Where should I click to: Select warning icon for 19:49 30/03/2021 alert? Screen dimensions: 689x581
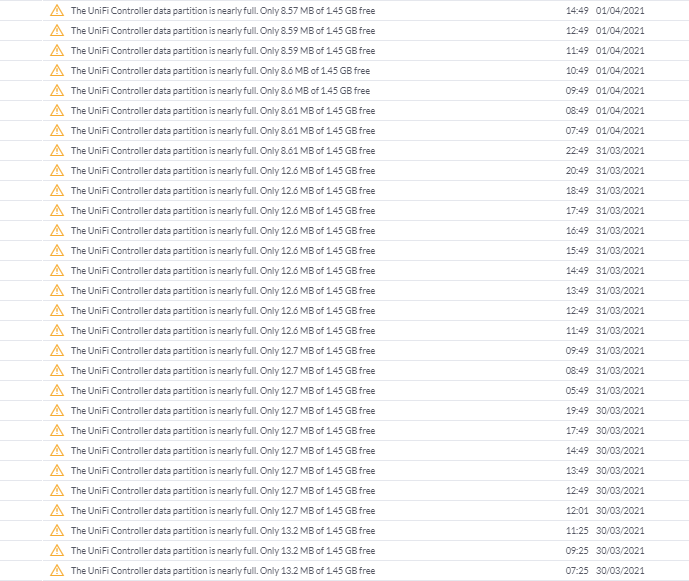coord(57,410)
